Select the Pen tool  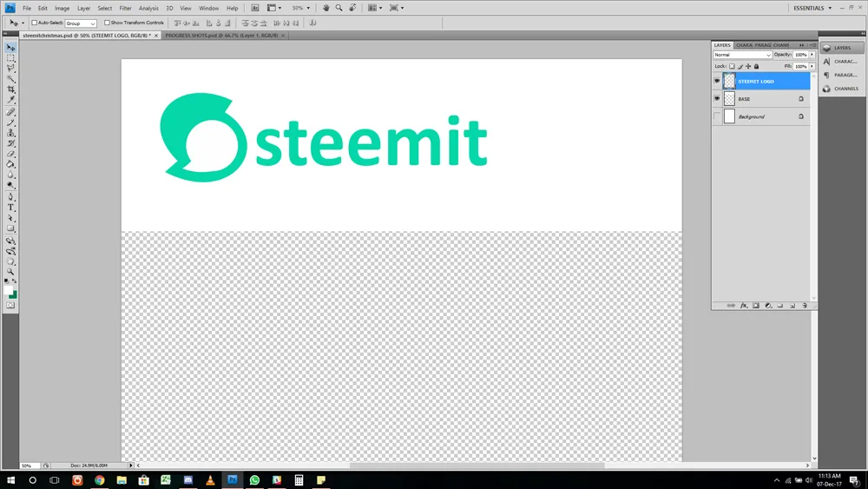[10, 197]
